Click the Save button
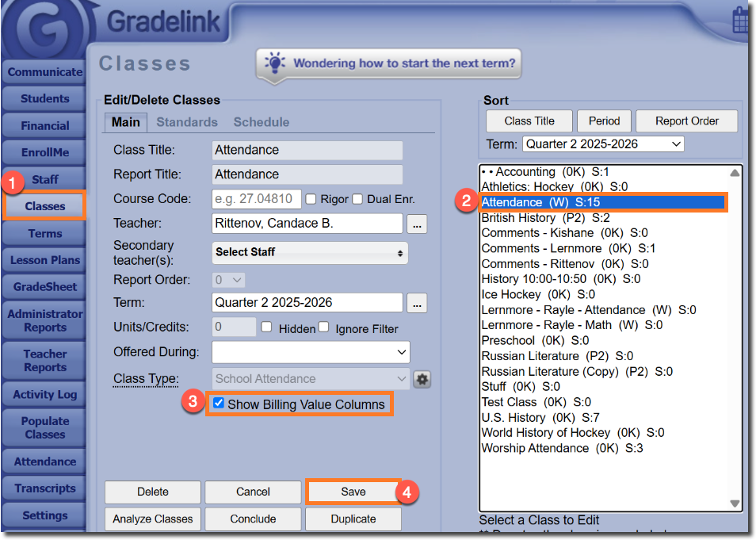 tap(353, 492)
